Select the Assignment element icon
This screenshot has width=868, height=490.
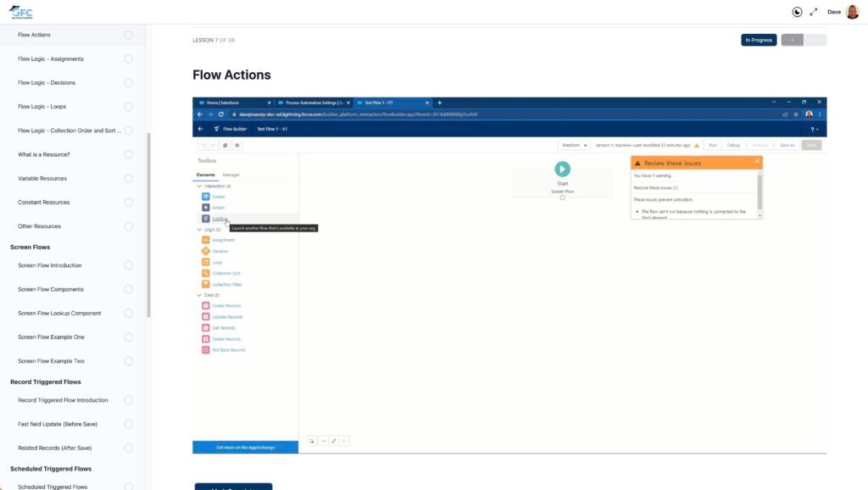(x=205, y=240)
